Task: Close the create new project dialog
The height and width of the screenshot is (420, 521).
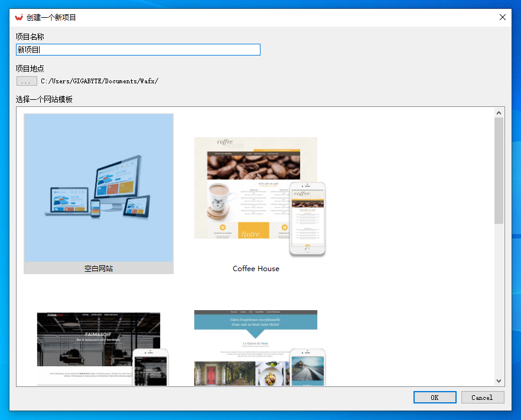Action: [x=503, y=17]
